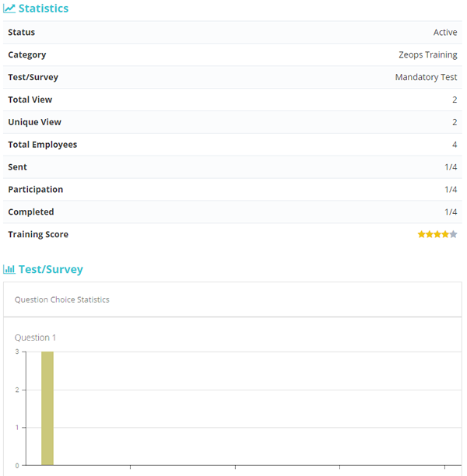This screenshot has width=467, height=476.
Task: Select the Status row
Action: 233,33
